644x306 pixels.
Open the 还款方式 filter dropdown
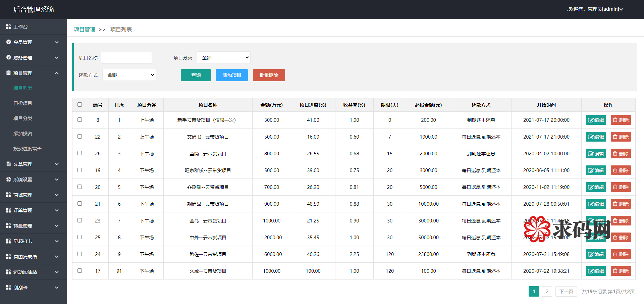(129, 75)
